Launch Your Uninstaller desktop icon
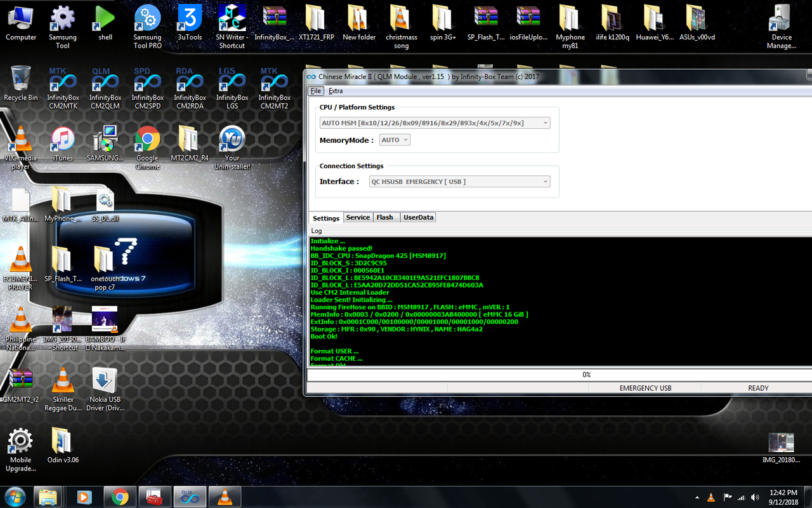The height and width of the screenshot is (508, 812). click(x=232, y=148)
